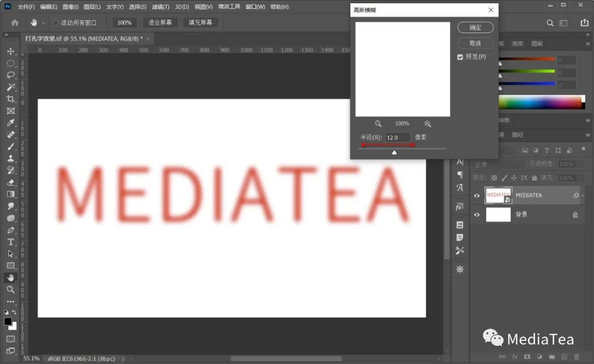Image resolution: width=594 pixels, height=364 pixels.
Task: Open the color panel options menu
Action: point(587,44)
